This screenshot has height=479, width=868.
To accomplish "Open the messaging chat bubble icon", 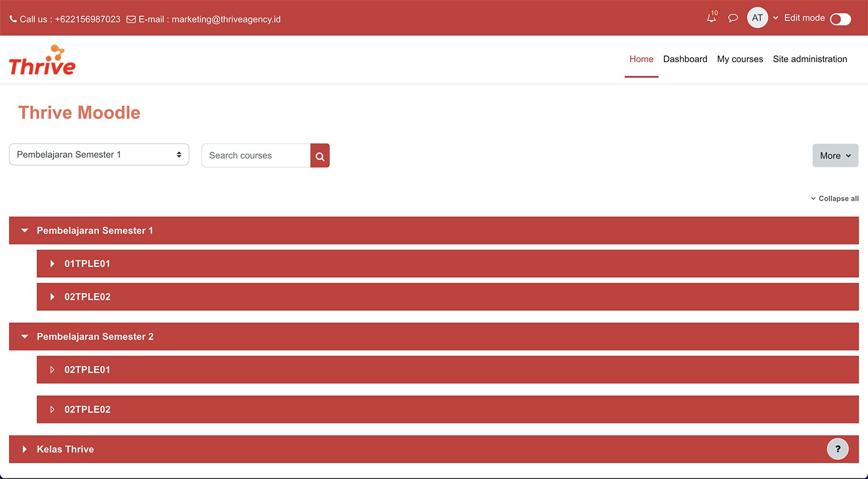I will point(733,18).
